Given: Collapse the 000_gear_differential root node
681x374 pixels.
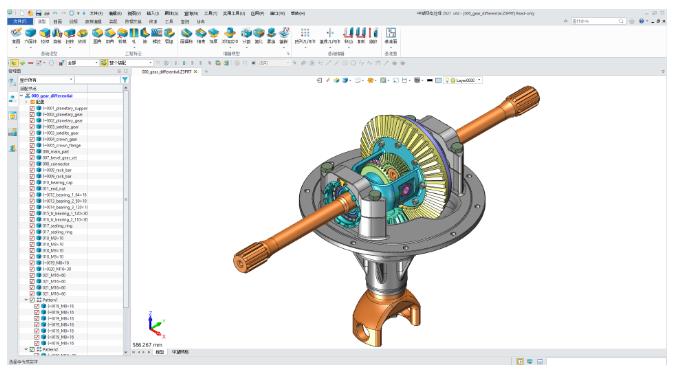Looking at the screenshot, I should point(22,96).
